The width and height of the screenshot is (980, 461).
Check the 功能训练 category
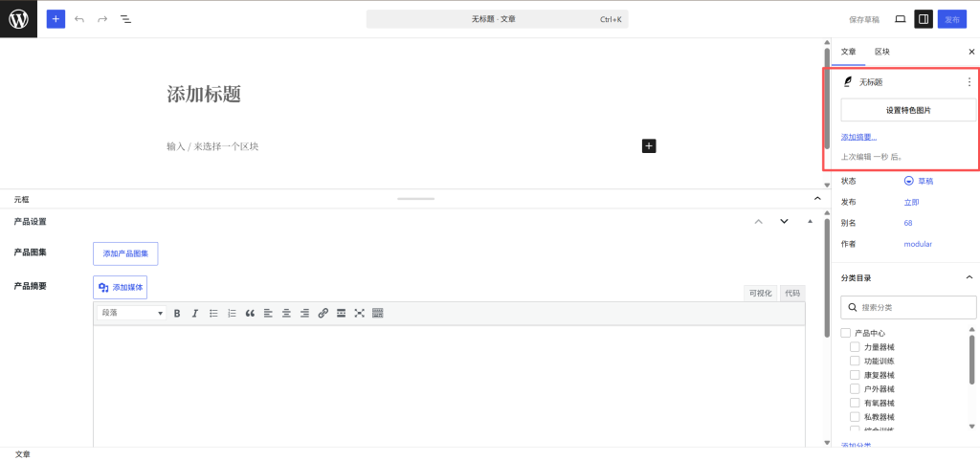click(855, 362)
